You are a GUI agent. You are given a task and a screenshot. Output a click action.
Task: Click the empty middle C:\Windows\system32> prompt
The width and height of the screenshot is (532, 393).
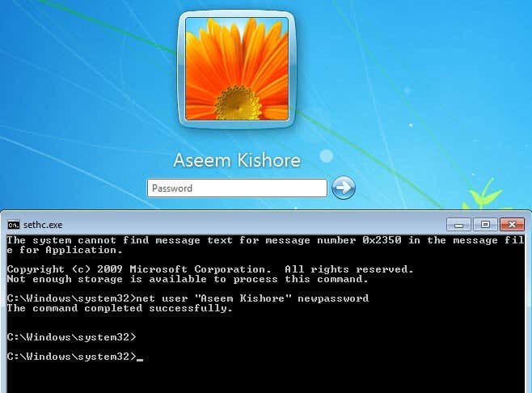[x=71, y=337]
